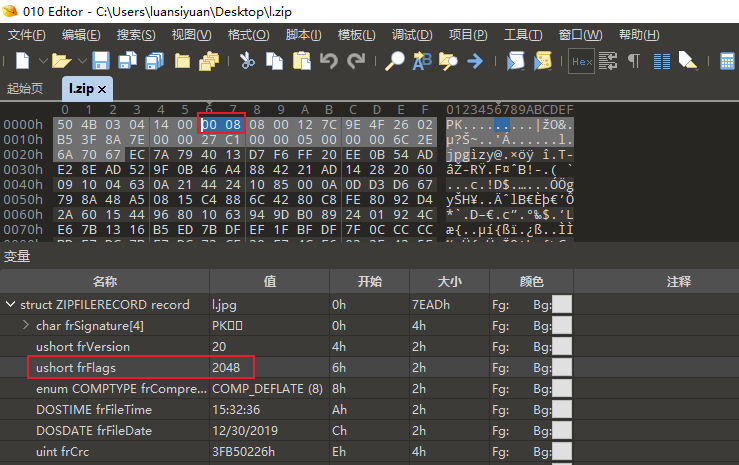Open the calculator tool
The height and width of the screenshot is (465, 739).
[x=728, y=61]
